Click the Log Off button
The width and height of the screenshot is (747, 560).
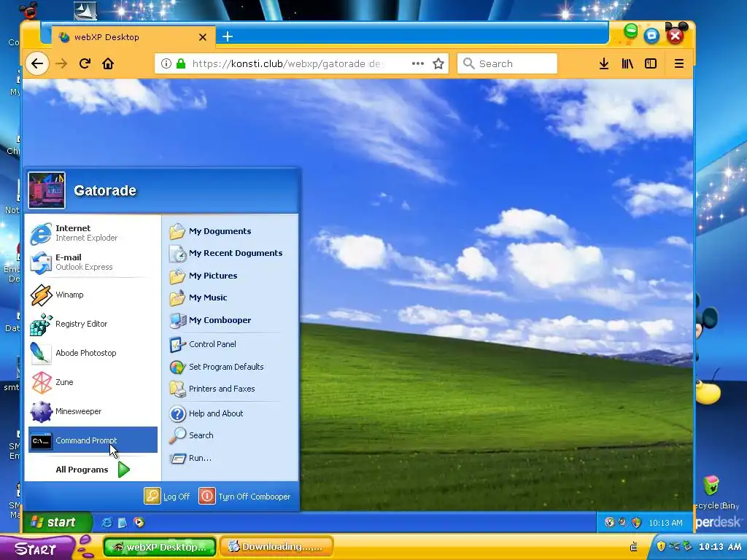click(x=167, y=496)
